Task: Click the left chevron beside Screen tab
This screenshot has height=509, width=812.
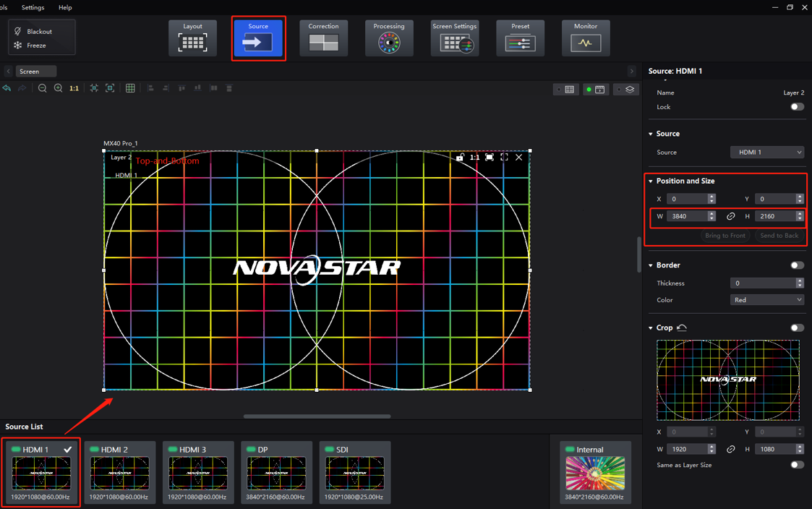Action: (x=8, y=72)
